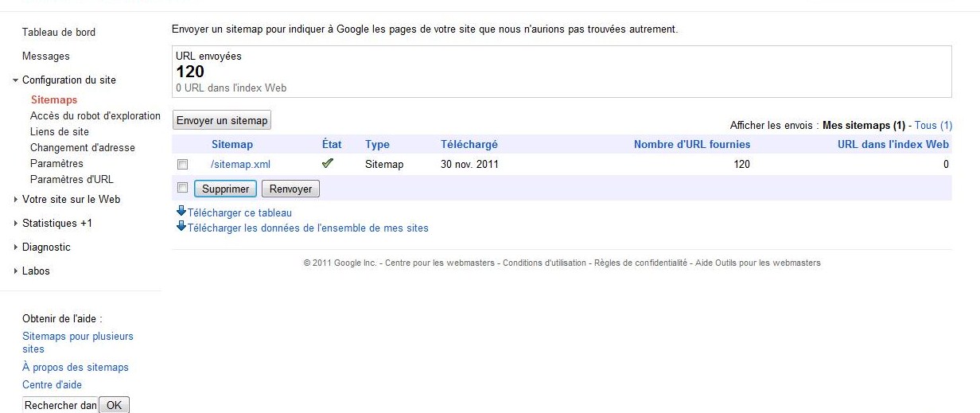Sort by the URL dans l'index Web header

[893, 145]
